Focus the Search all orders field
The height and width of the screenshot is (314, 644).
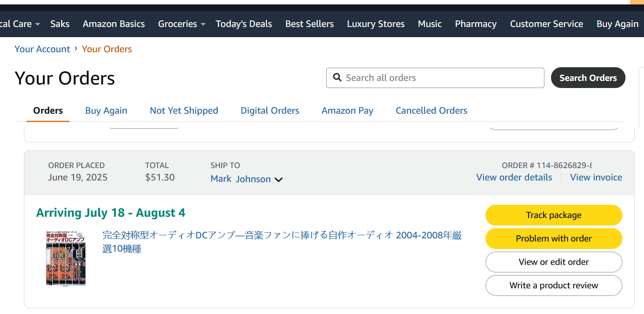click(x=435, y=78)
